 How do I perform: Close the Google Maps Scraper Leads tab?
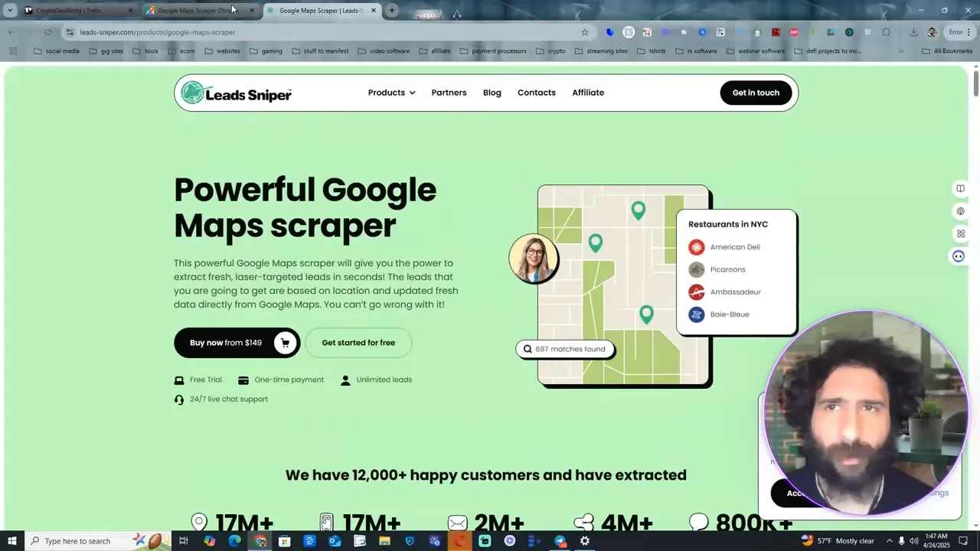pyautogui.click(x=374, y=11)
